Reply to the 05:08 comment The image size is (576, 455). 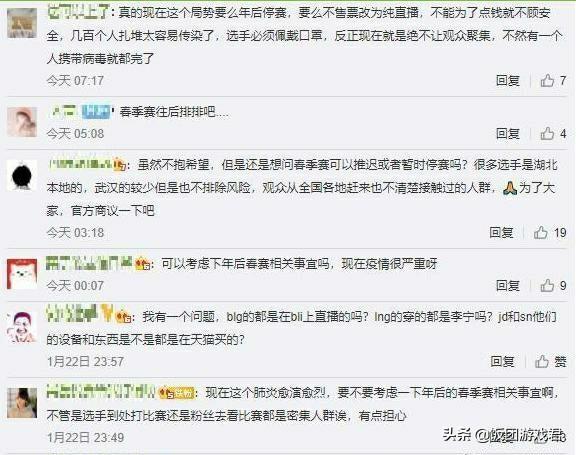pyautogui.click(x=508, y=133)
